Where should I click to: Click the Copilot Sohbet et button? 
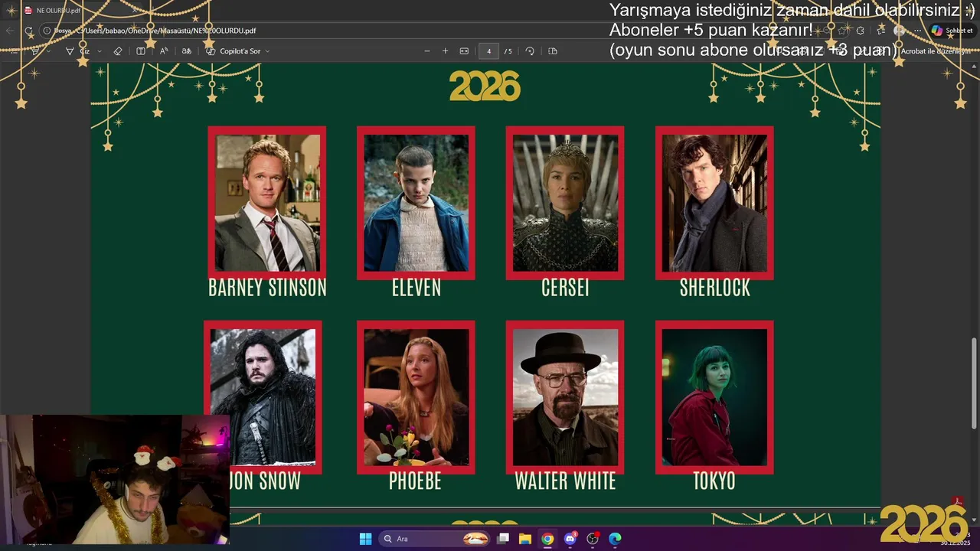(x=951, y=31)
